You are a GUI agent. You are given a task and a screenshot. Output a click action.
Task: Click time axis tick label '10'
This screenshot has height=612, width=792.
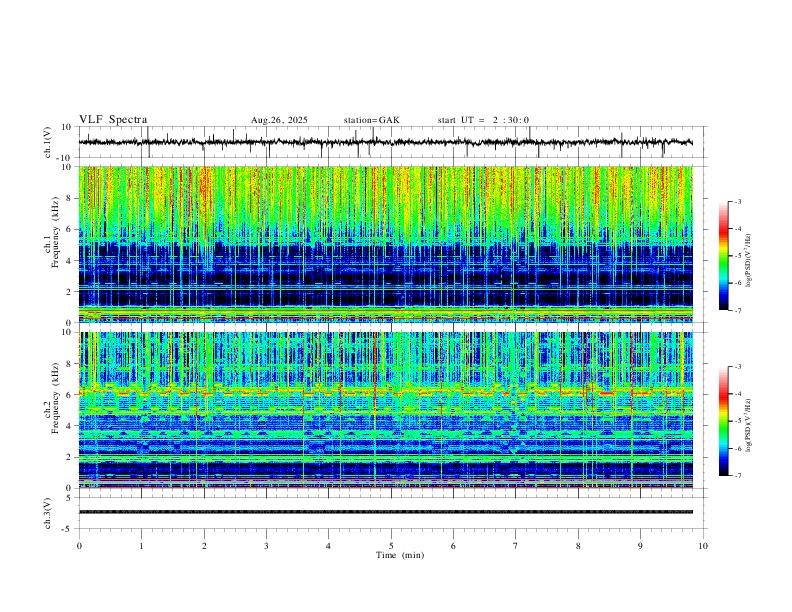(703, 546)
